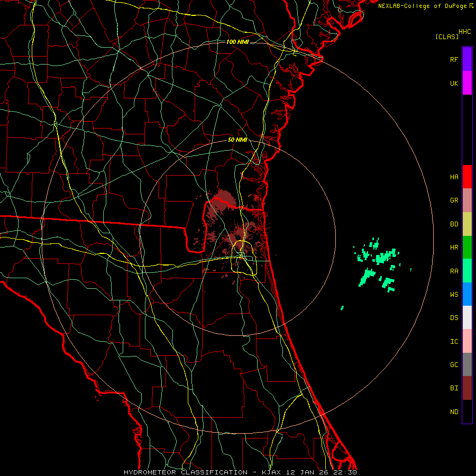
Task: Click the 'IC' legend label
Action: pyautogui.click(x=454, y=341)
